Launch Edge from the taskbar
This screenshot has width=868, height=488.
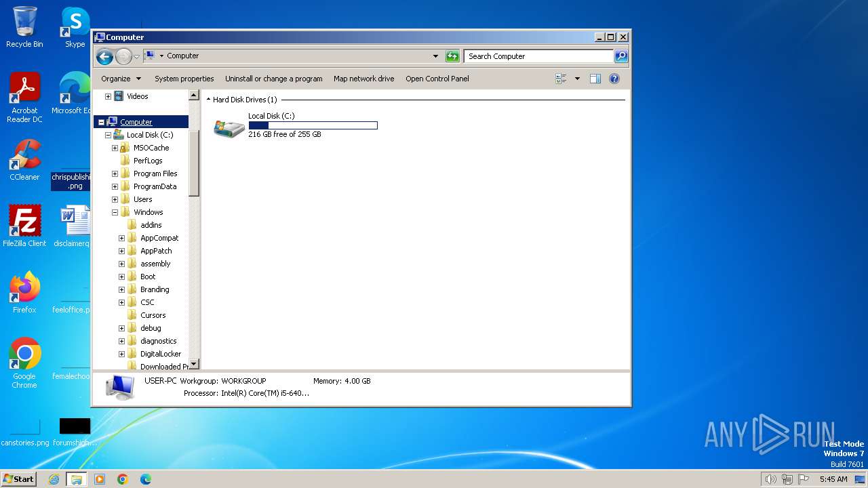tap(146, 479)
